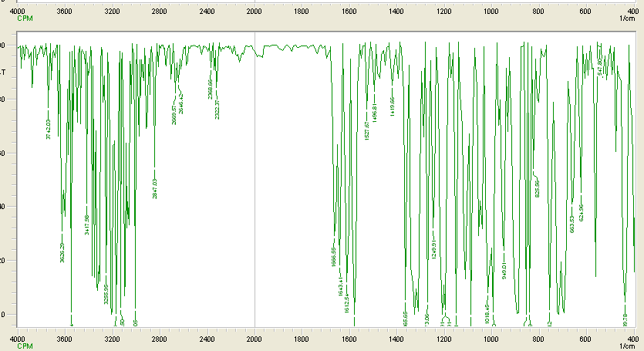
Task: Select the 2847.03 peak label
Action: click(155, 188)
